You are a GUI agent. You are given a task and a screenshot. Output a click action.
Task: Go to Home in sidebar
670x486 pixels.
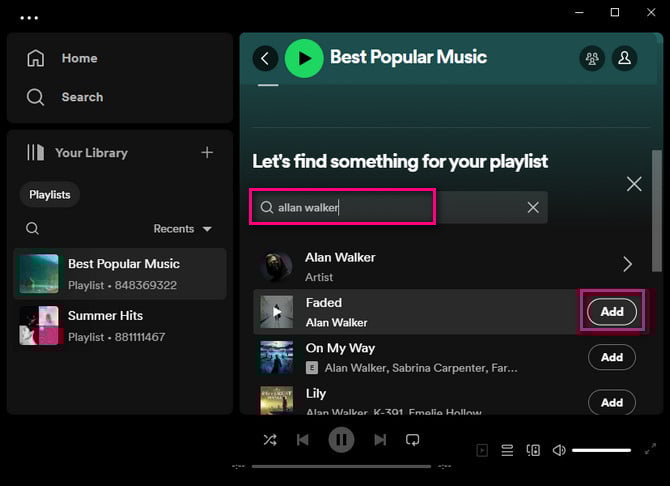point(79,58)
